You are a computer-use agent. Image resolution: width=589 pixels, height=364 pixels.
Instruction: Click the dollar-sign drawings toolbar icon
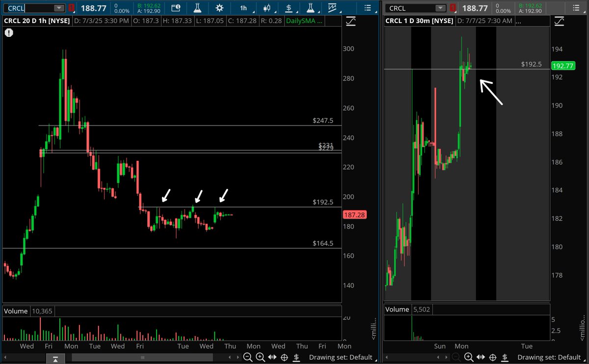coord(289,8)
